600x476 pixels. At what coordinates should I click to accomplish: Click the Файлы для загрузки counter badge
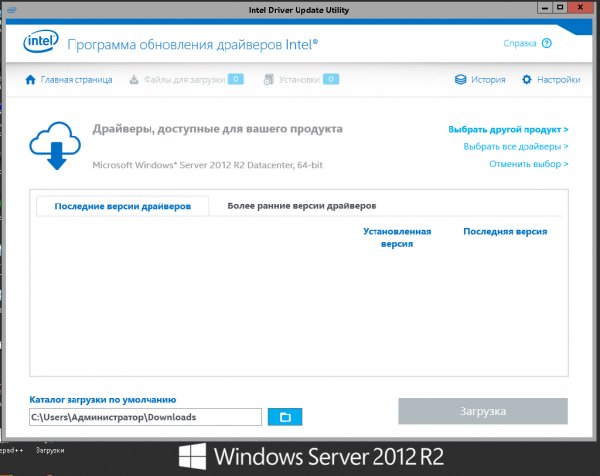click(236, 79)
